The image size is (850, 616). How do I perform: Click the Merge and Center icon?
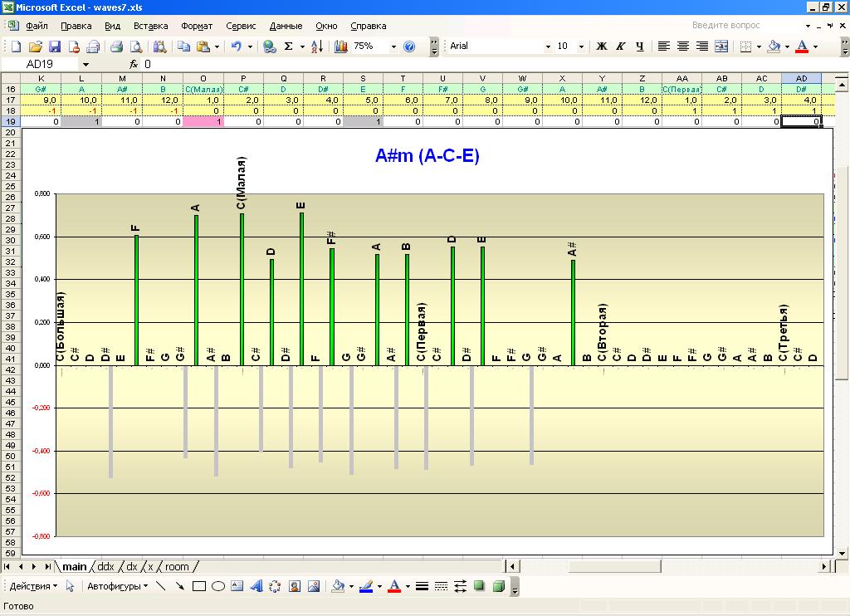click(721, 46)
